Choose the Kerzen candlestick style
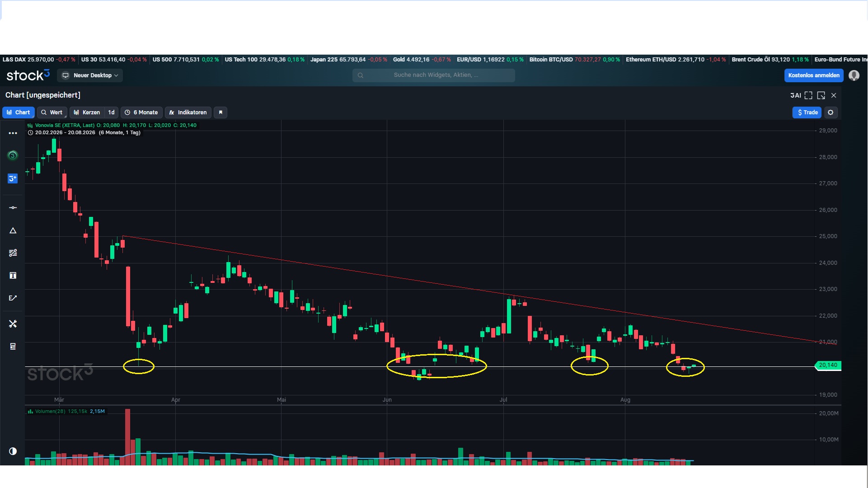The height and width of the screenshot is (488, 868). (x=87, y=113)
